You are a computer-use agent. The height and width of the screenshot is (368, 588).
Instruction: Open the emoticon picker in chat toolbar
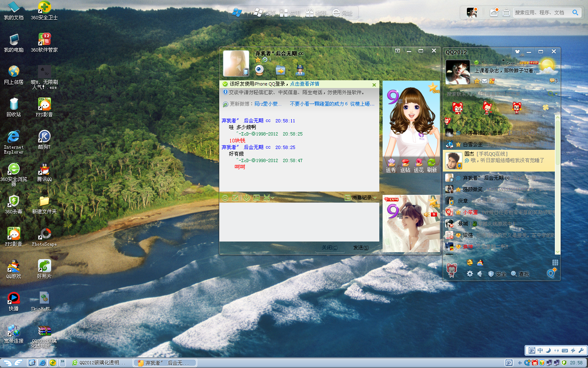coord(225,198)
